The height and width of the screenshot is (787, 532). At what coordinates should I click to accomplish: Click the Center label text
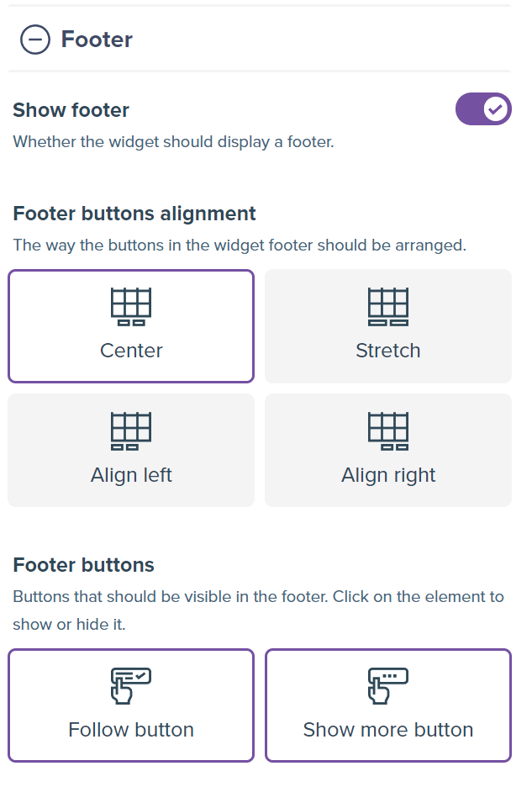[131, 351]
